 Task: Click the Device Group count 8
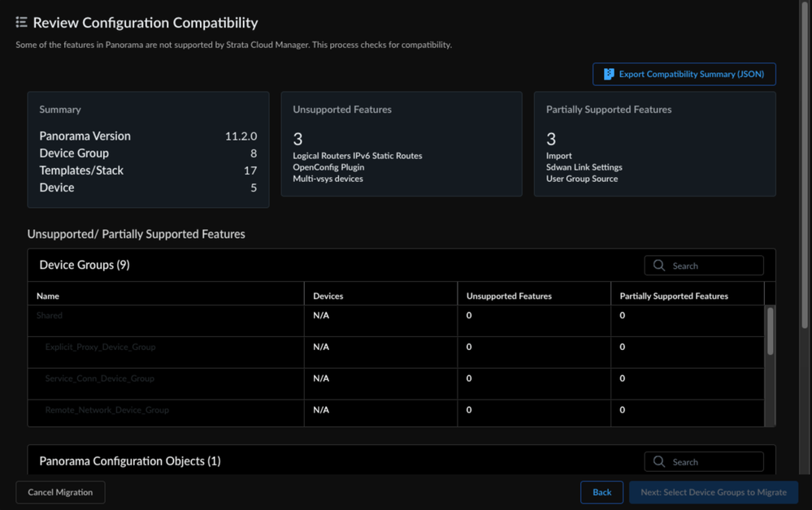(x=254, y=153)
